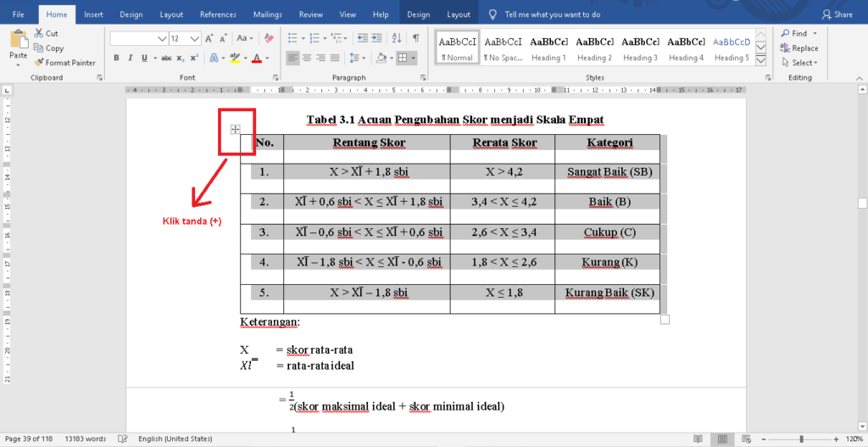Click the Multilevel List icon

336,38
